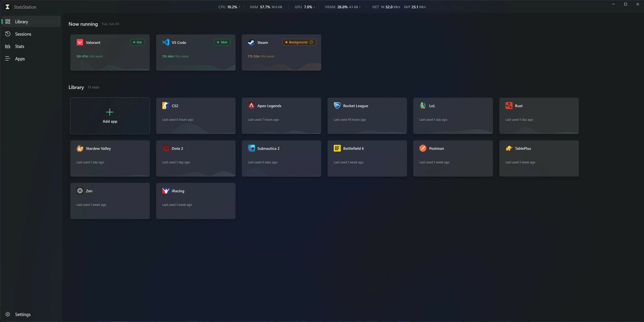The height and width of the screenshot is (322, 644).
Task: Click the iRacing icon
Action: point(166,191)
